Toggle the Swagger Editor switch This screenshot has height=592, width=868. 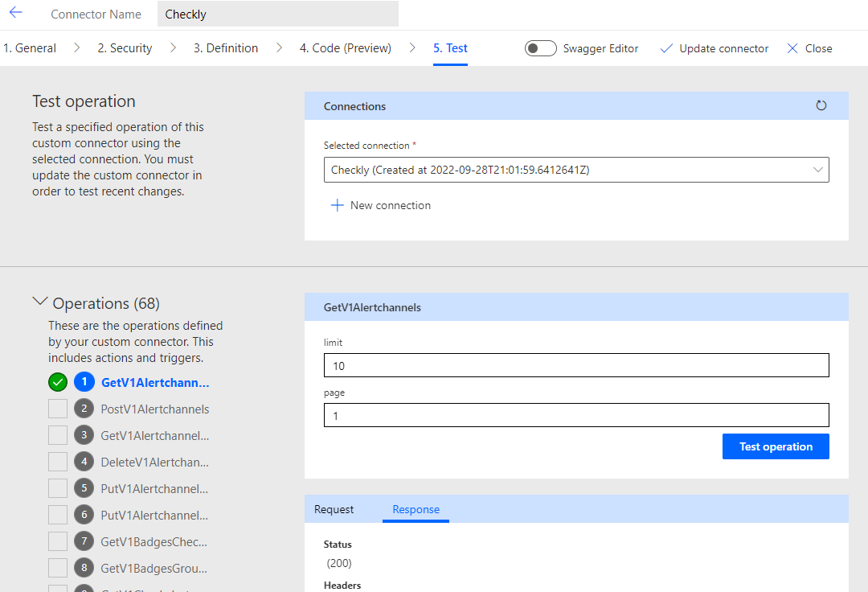point(540,49)
